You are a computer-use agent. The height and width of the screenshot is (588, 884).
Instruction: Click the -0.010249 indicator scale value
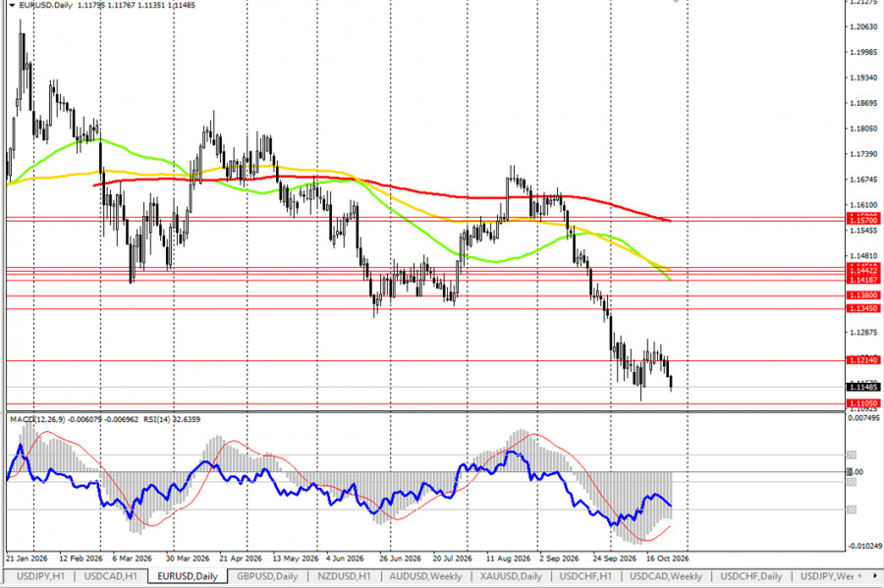[x=863, y=546]
